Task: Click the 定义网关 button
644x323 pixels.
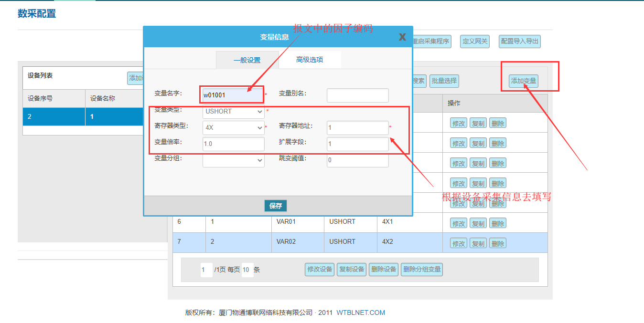Action: coord(475,42)
